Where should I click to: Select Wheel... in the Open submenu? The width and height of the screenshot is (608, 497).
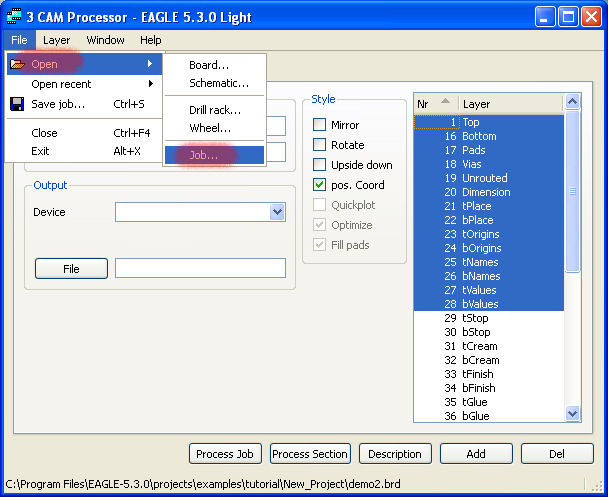tap(214, 128)
